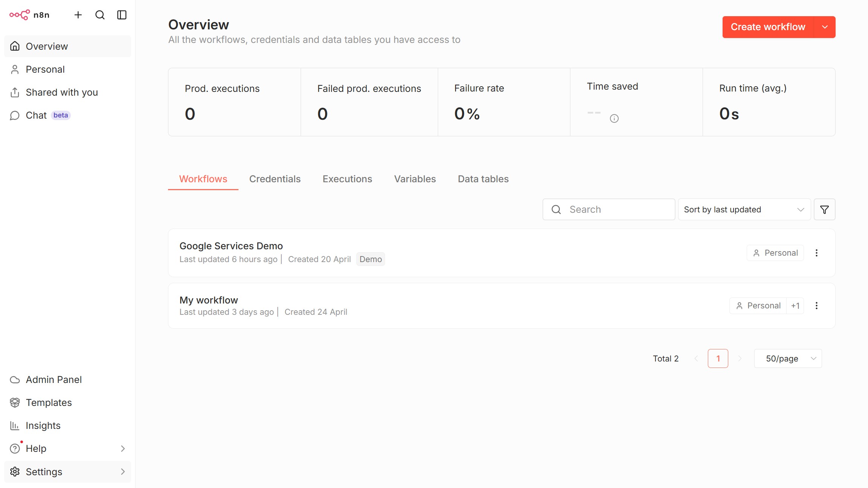Click the Prod. executions stat card
Viewport: 868px width, 488px height.
click(234, 102)
